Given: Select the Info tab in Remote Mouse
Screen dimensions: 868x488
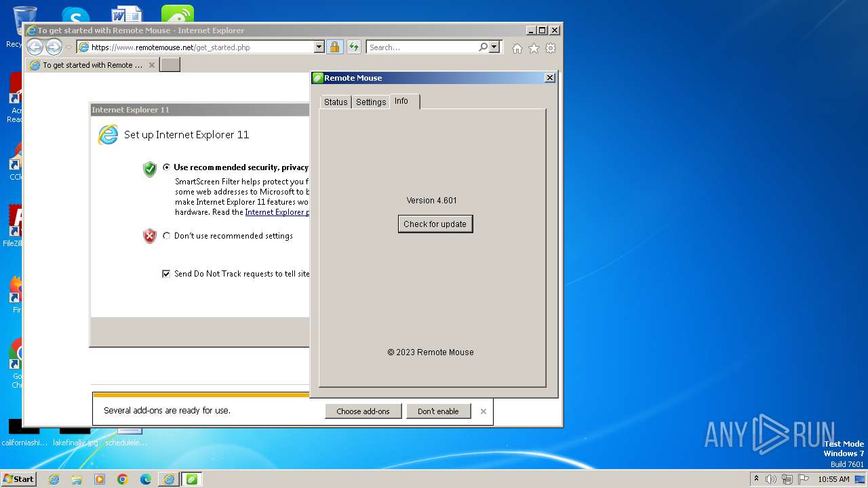Looking at the screenshot, I should click(404, 101).
